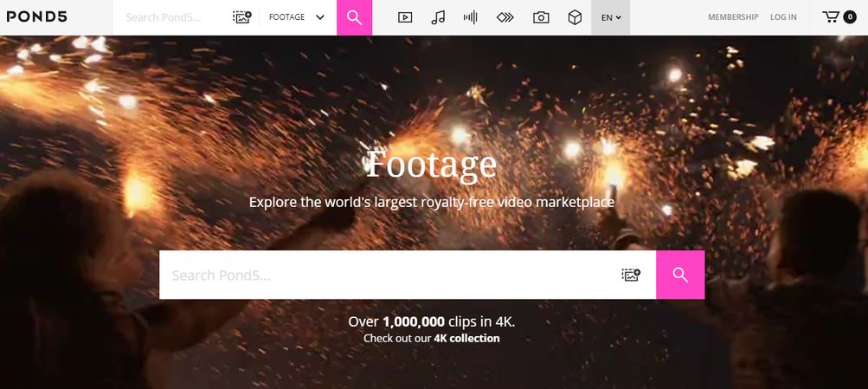Open the 4K collection link
Viewport: 868px width, 389px height.
pyautogui.click(x=466, y=338)
